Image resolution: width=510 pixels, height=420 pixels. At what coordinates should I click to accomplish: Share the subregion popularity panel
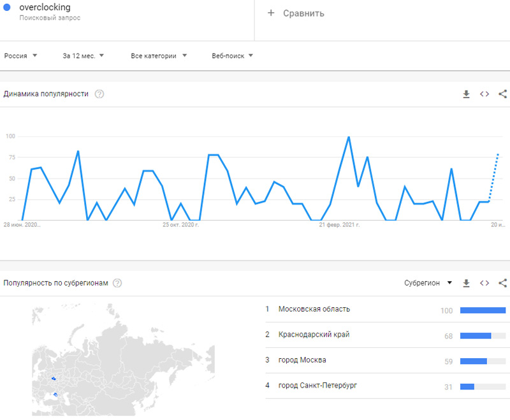tap(502, 283)
